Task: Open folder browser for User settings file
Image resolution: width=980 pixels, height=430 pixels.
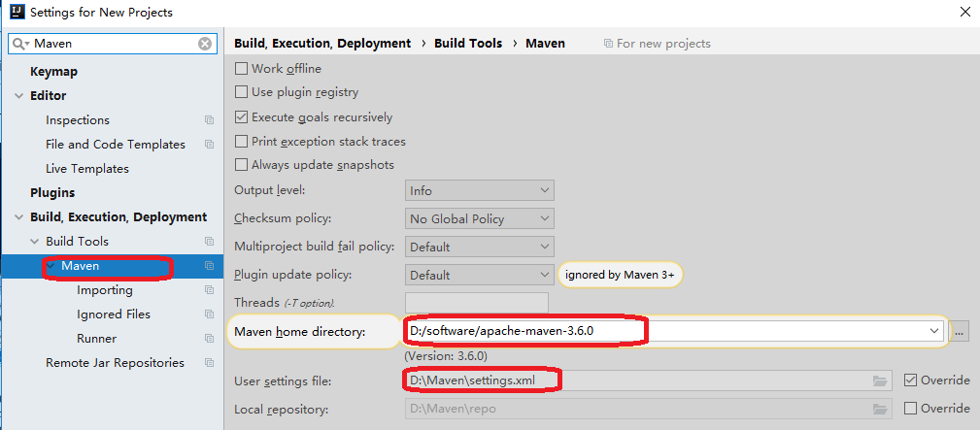Action: (x=880, y=380)
